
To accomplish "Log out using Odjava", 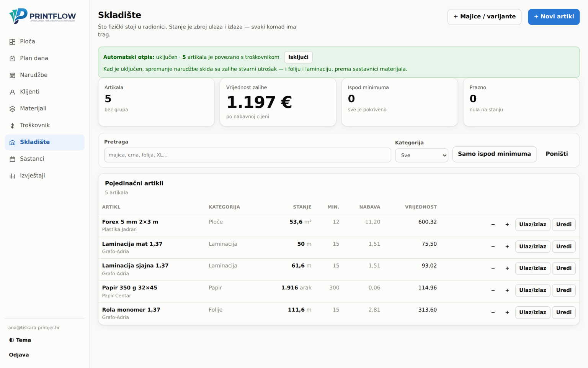I will click(19, 355).
